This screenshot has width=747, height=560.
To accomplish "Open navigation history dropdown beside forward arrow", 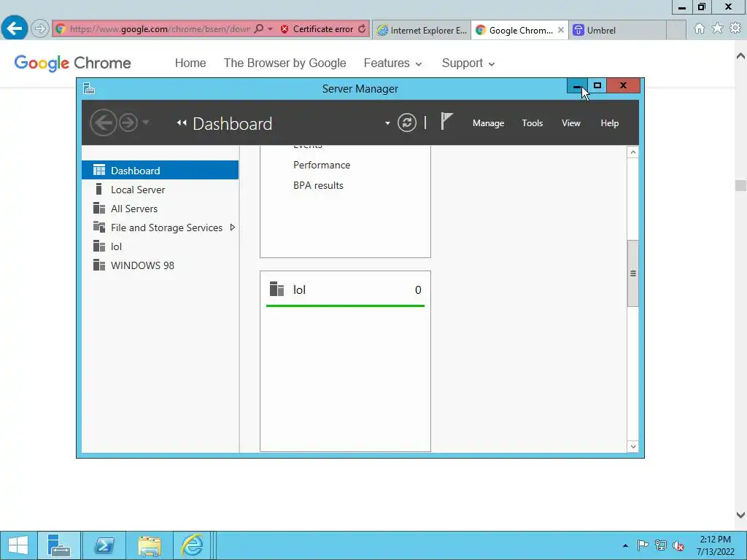I will [146, 122].
